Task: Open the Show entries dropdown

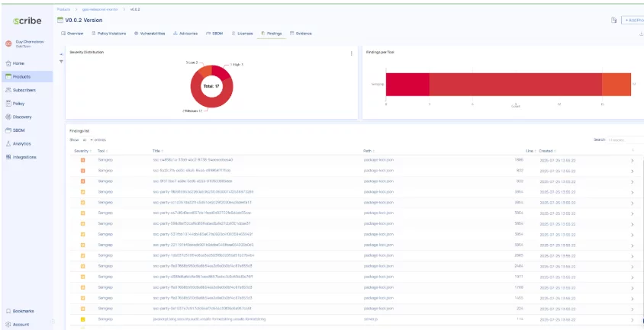Action: (x=87, y=140)
